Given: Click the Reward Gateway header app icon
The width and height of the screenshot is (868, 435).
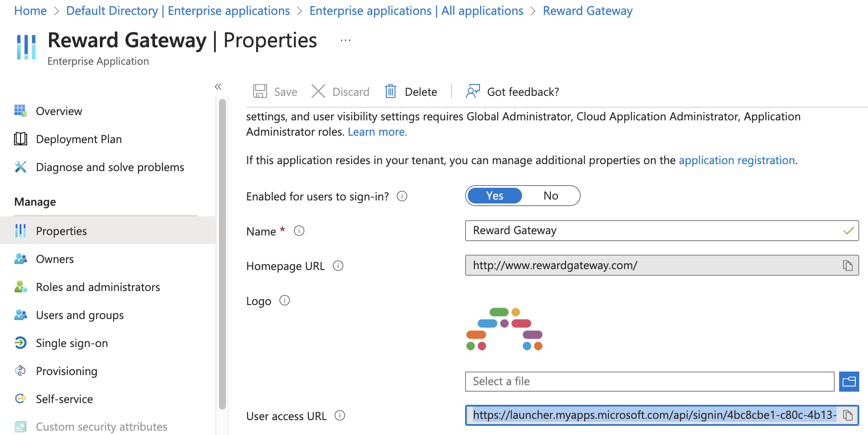Looking at the screenshot, I should coord(26,47).
